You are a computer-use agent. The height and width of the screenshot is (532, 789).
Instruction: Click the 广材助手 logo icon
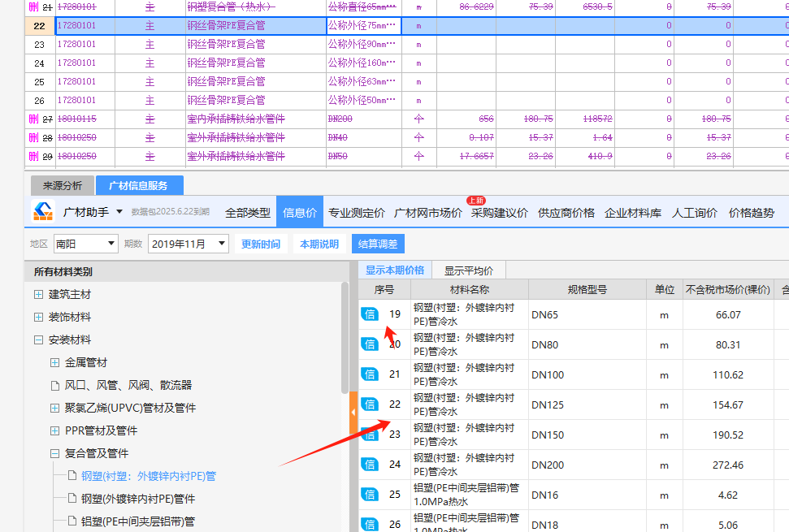(43, 211)
